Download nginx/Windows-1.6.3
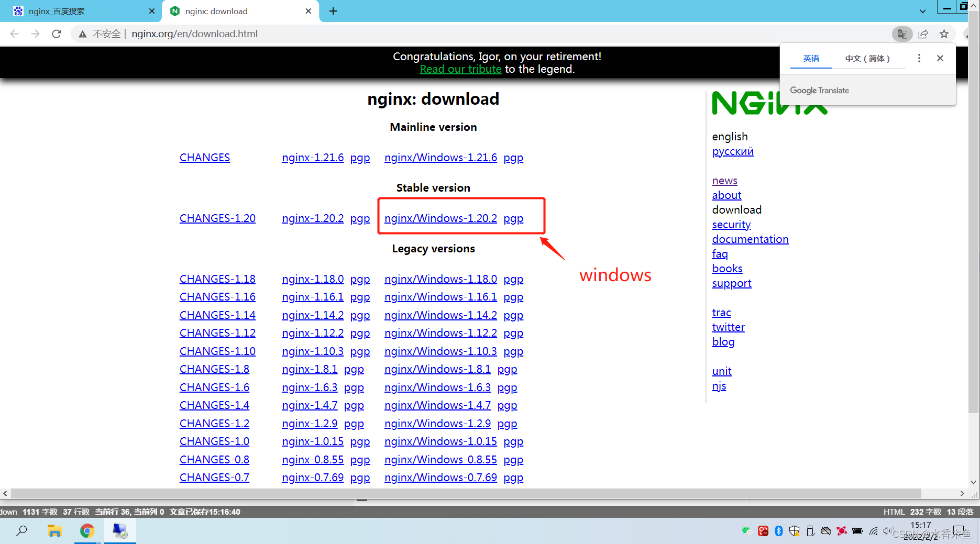The width and height of the screenshot is (980, 544). 437,387
